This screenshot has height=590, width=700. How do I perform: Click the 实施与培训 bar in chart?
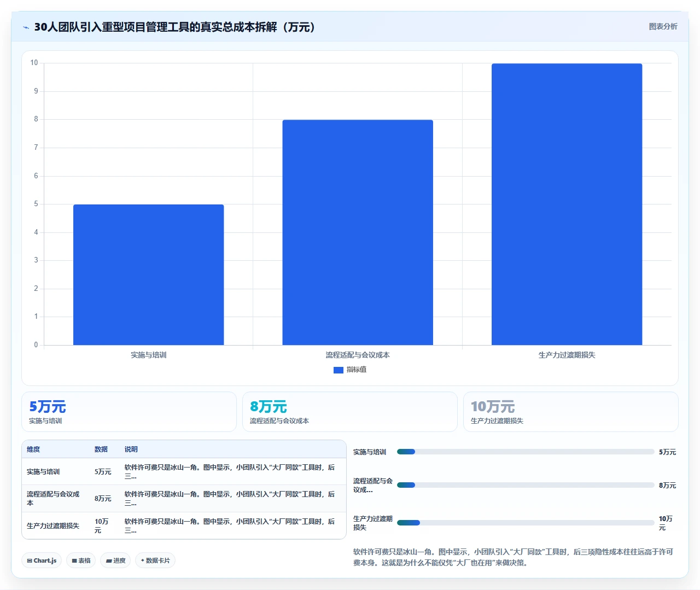(149, 274)
